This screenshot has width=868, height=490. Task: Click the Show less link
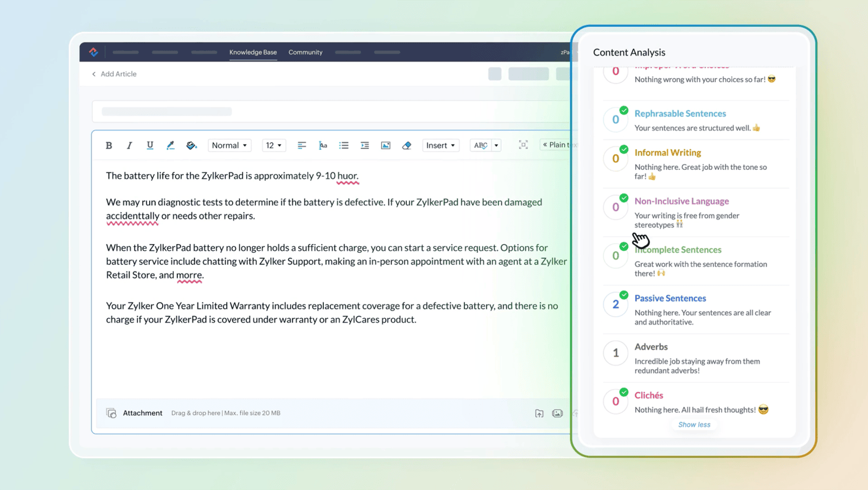(x=694, y=424)
